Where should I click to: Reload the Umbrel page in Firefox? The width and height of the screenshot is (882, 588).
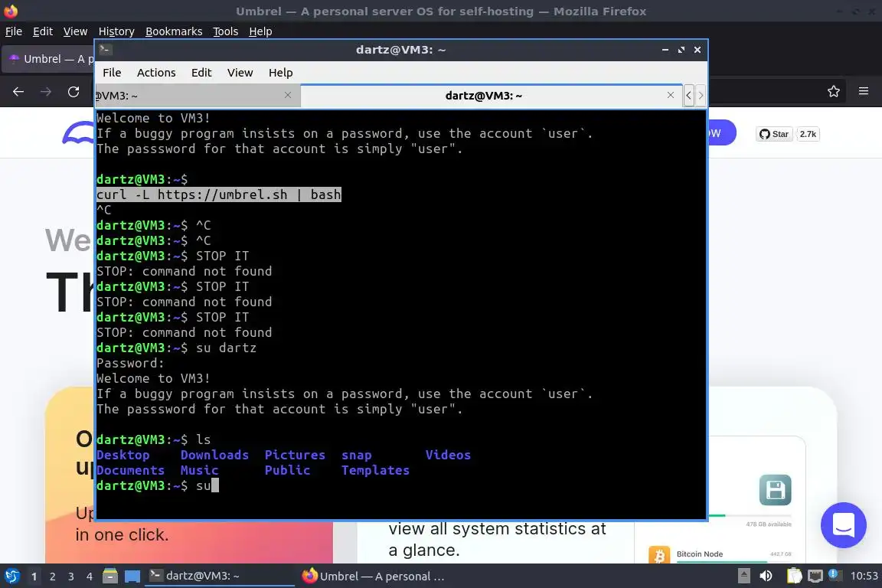(73, 91)
